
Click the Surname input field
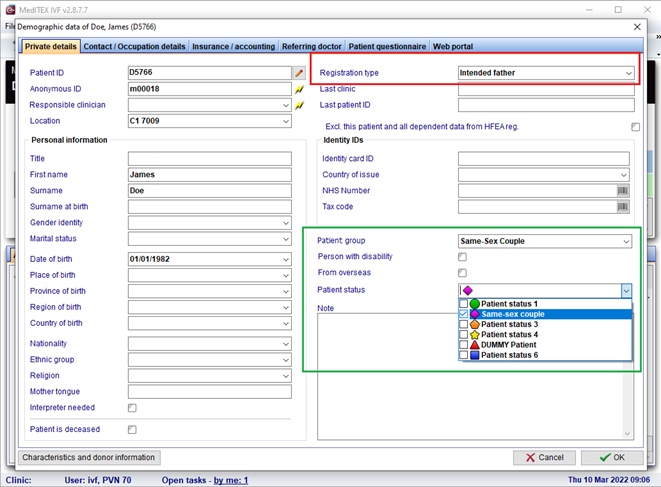(210, 191)
